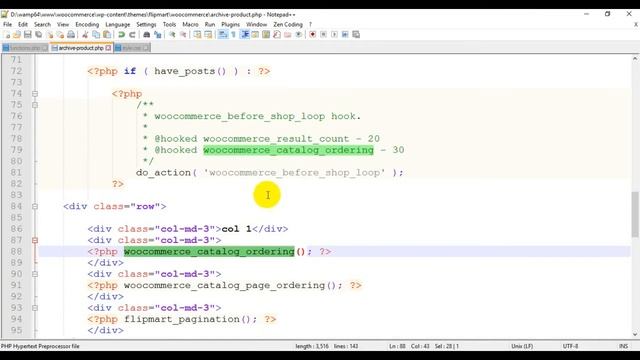This screenshot has width=640, height=360.
Task: Collapse the fold marker at line 90
Action: (35, 274)
